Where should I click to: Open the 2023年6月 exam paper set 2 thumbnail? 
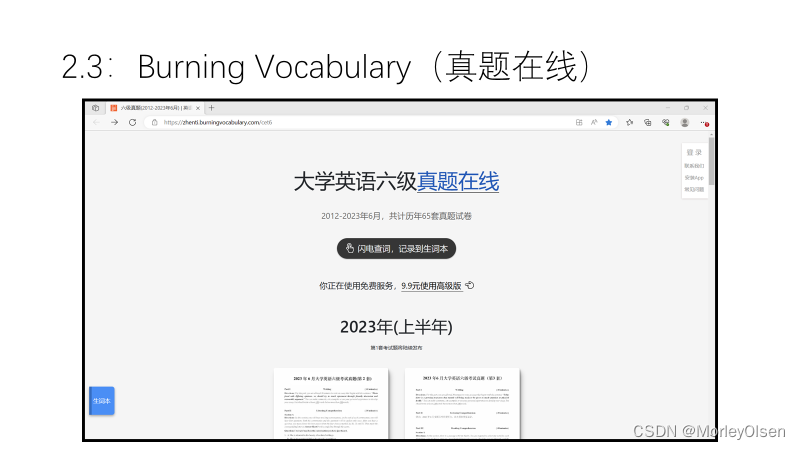point(332,404)
